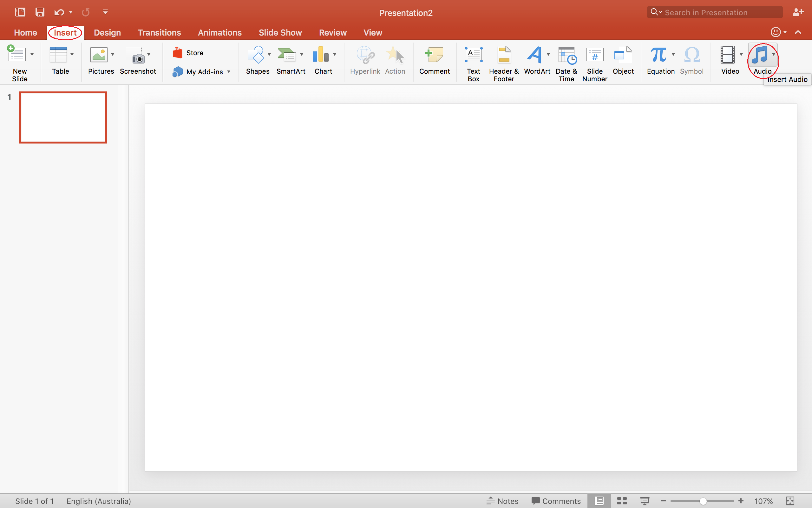Switch to the Home tab
This screenshot has width=812, height=508.
(x=25, y=33)
